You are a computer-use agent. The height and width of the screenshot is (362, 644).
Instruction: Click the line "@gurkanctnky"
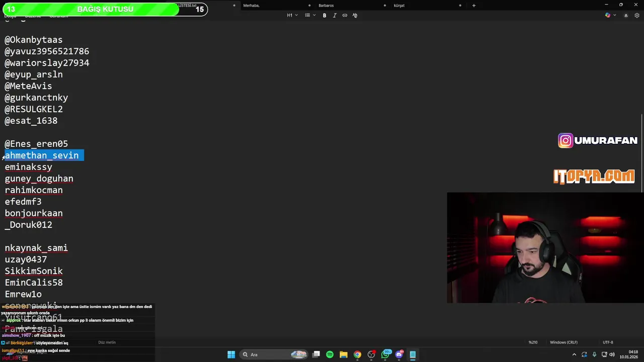pos(36,98)
